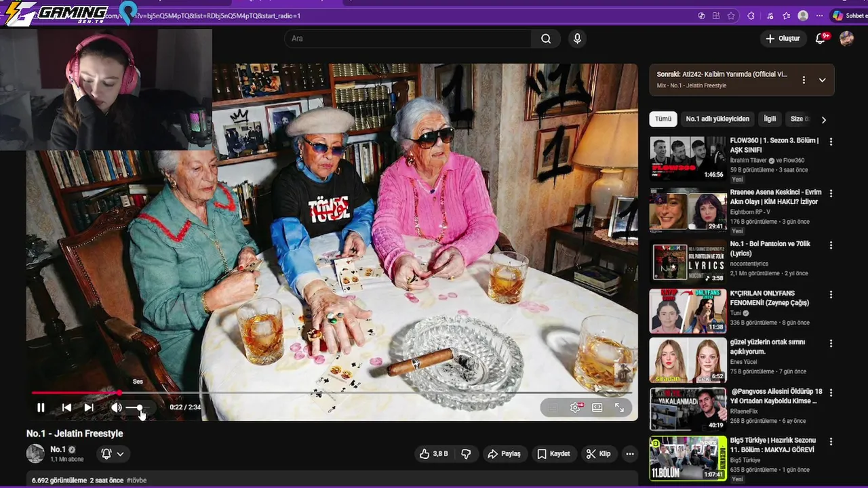This screenshot has width=868, height=488.
Task: Toggle theater mode in the player
Action: point(597,407)
